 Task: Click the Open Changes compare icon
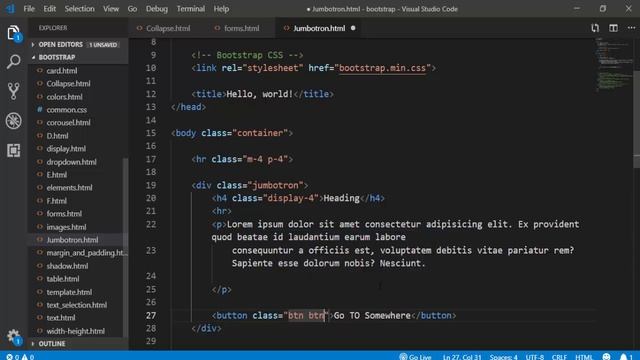pos(595,28)
